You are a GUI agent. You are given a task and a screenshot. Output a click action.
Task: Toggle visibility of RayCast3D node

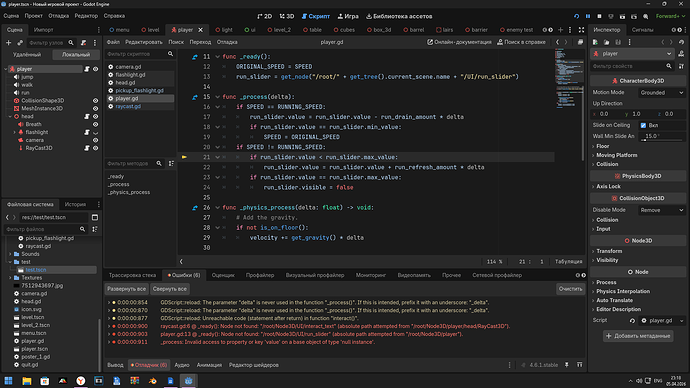coord(95,148)
